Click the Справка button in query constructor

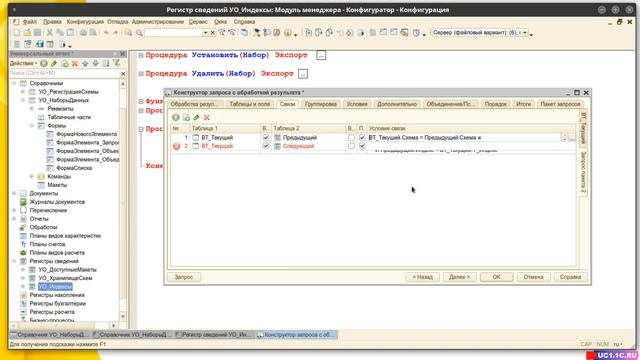coord(570,277)
